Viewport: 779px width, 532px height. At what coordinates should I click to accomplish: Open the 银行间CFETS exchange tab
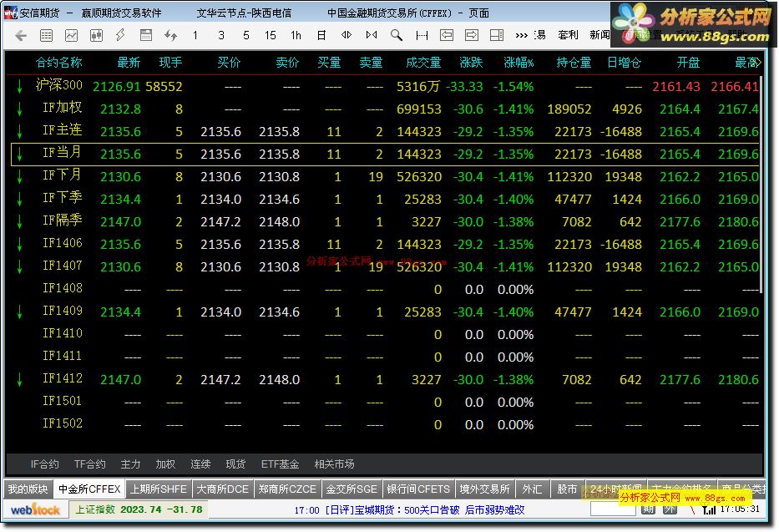(x=418, y=489)
